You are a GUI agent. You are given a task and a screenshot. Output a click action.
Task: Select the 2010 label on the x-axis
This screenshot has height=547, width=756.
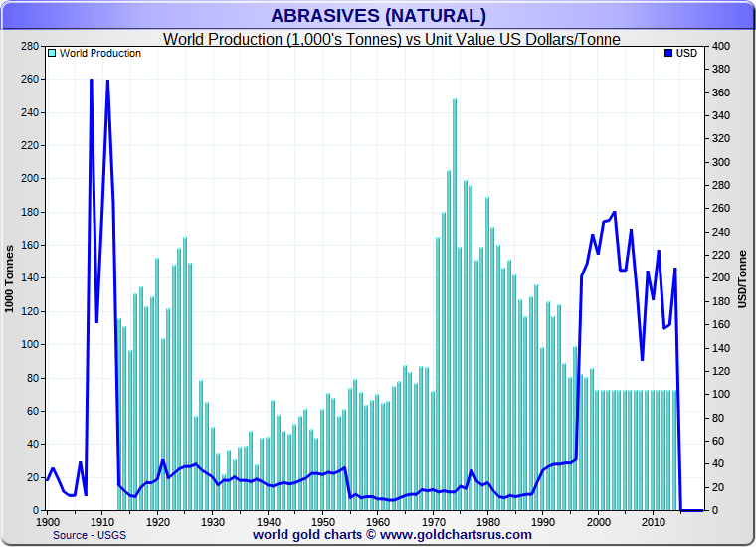pyautogui.click(x=653, y=521)
